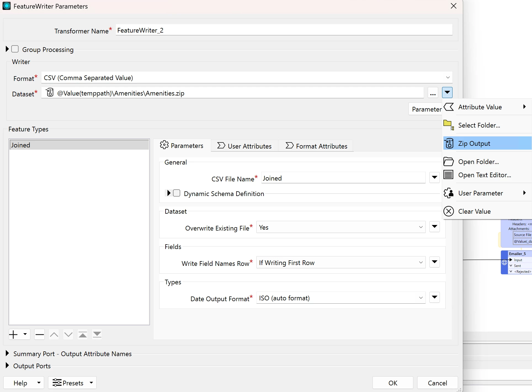This screenshot has height=392, width=532.
Task: Choose Zip Output from the menu
Action: pyautogui.click(x=488, y=143)
